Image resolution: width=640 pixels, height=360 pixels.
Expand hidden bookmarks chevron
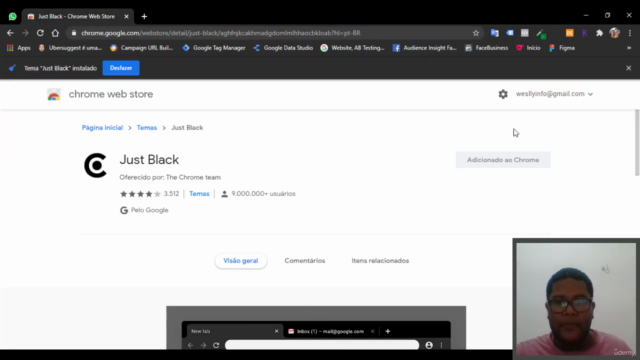tap(629, 48)
